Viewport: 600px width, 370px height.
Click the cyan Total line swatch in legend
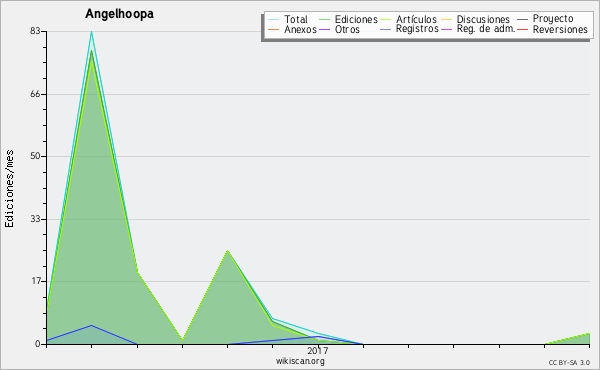[273, 19]
